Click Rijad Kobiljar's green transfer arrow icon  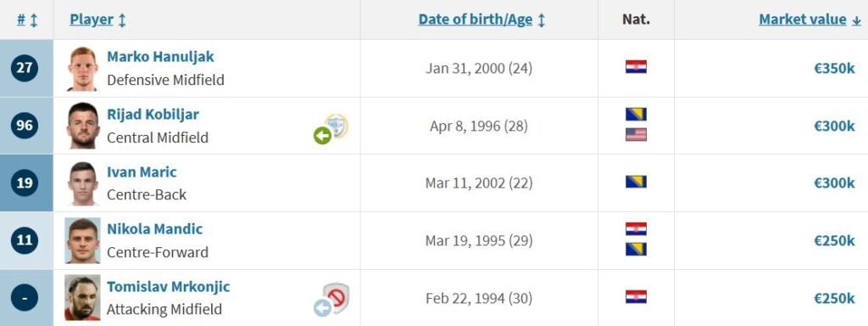[x=323, y=135]
